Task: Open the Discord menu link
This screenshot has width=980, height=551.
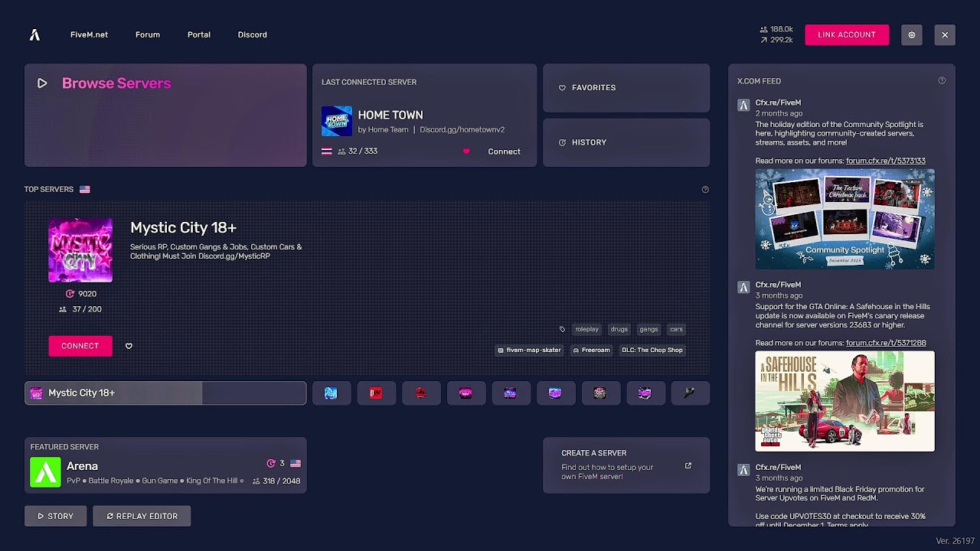Action: click(x=252, y=34)
